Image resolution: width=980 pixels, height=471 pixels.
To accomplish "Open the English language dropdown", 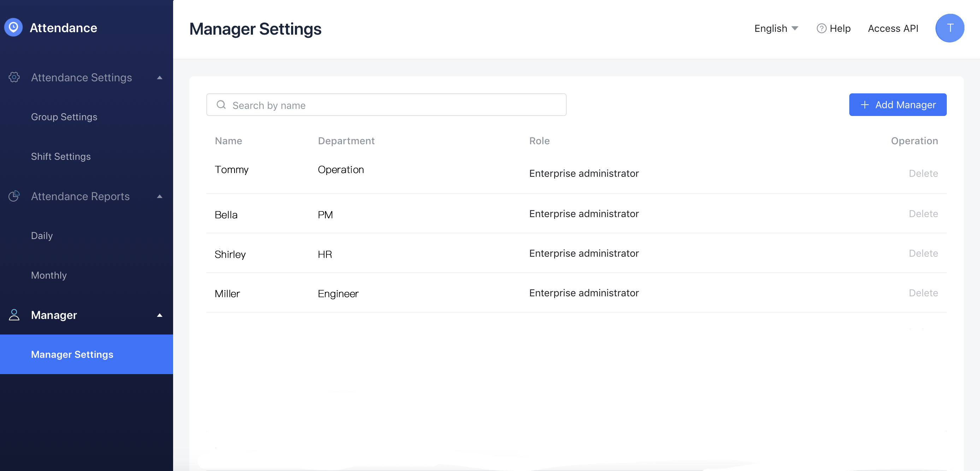I will (776, 29).
